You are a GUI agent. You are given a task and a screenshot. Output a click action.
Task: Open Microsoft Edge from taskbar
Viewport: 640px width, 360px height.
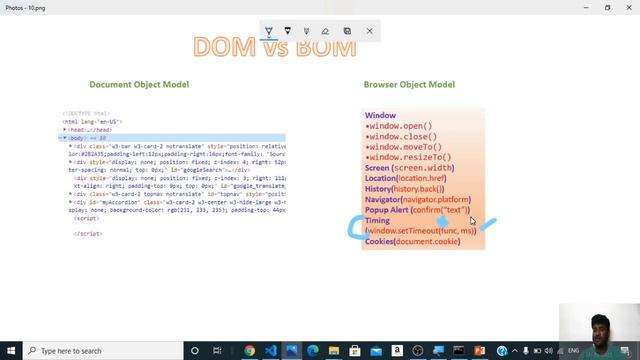pos(313,351)
